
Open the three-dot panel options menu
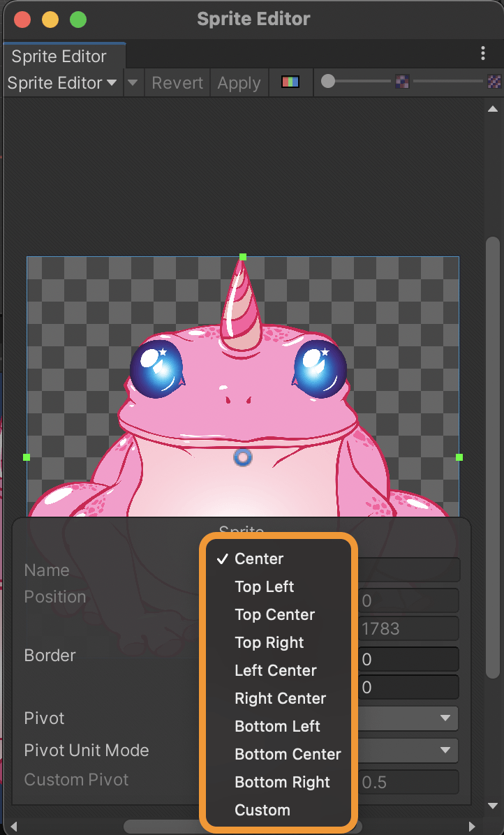pos(483,53)
